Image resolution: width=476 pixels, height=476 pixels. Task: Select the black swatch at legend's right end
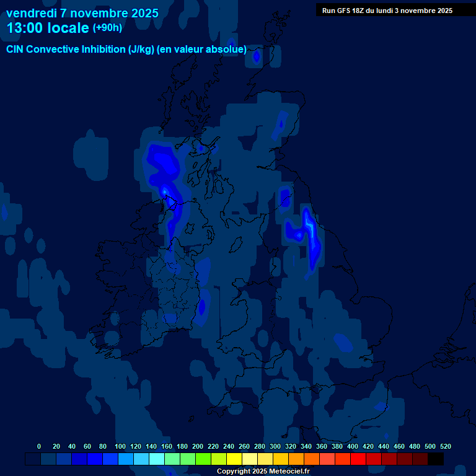coord(436,459)
